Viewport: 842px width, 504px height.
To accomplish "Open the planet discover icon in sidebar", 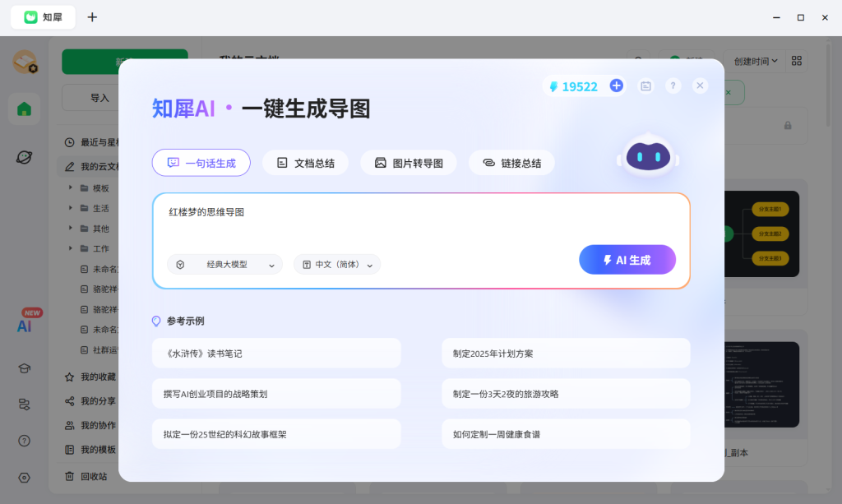I will click(24, 157).
